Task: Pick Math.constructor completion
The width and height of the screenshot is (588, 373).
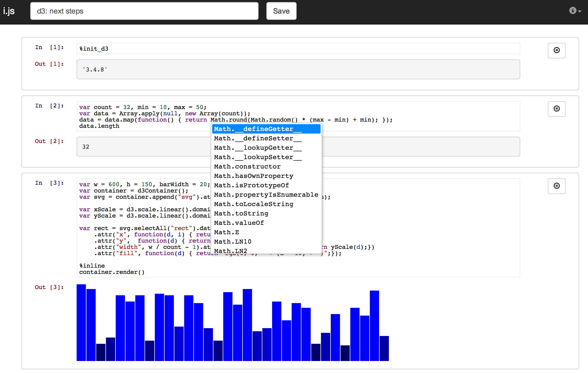Action: point(266,166)
